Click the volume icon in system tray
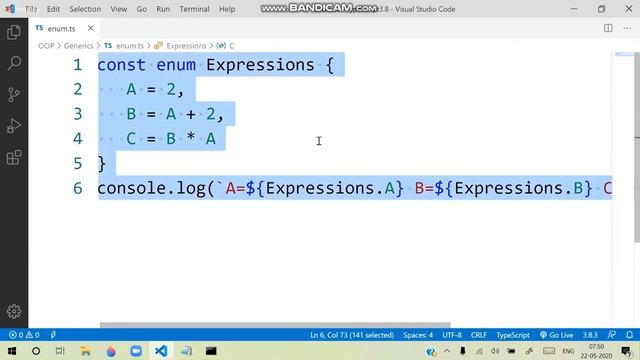Viewport: 640px width, 360px height. pyautogui.click(x=495, y=351)
